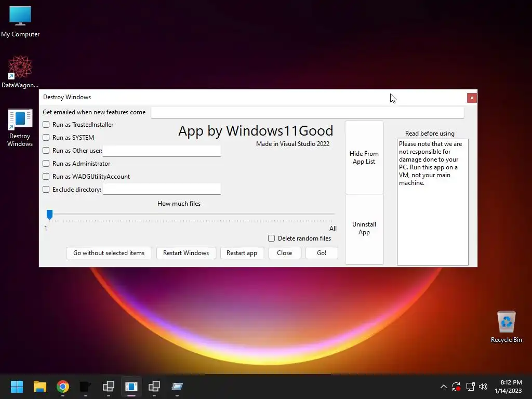The width and height of the screenshot is (532, 399).
Task: Click the All label at slider end
Action: pos(333,229)
